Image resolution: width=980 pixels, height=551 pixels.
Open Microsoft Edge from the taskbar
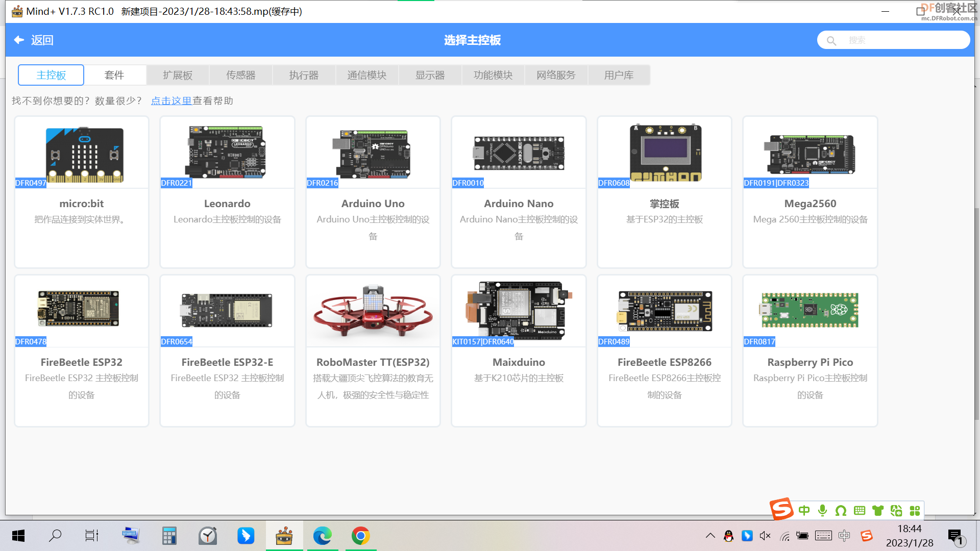[322, 536]
